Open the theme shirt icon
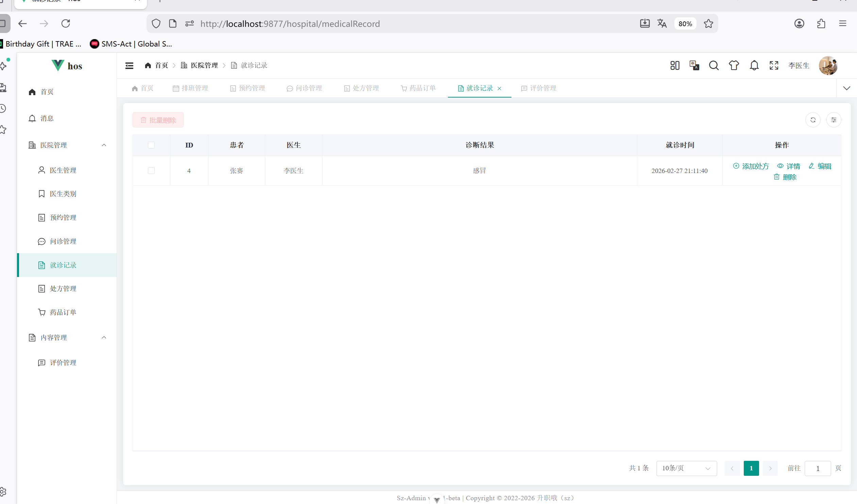Image resolution: width=857 pixels, height=504 pixels. pyautogui.click(x=734, y=65)
